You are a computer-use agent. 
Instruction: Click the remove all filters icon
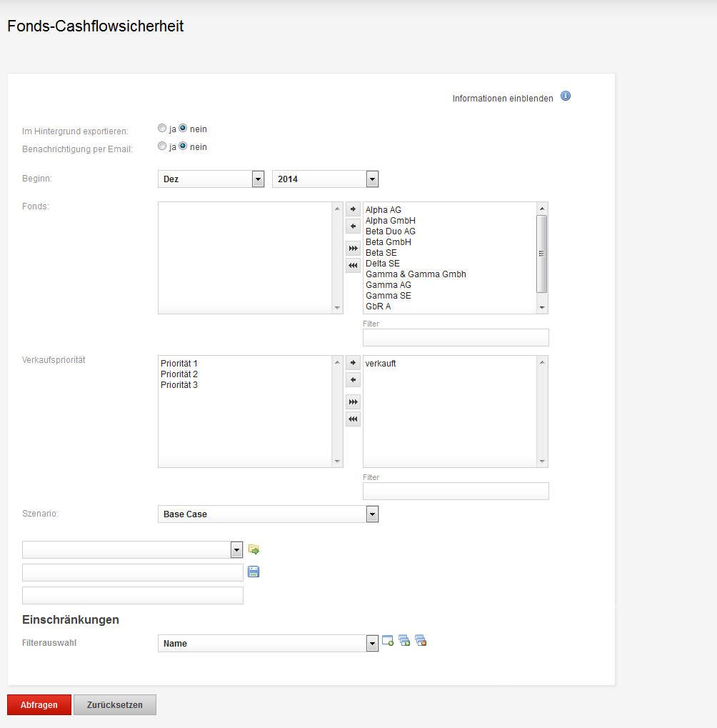click(x=421, y=641)
